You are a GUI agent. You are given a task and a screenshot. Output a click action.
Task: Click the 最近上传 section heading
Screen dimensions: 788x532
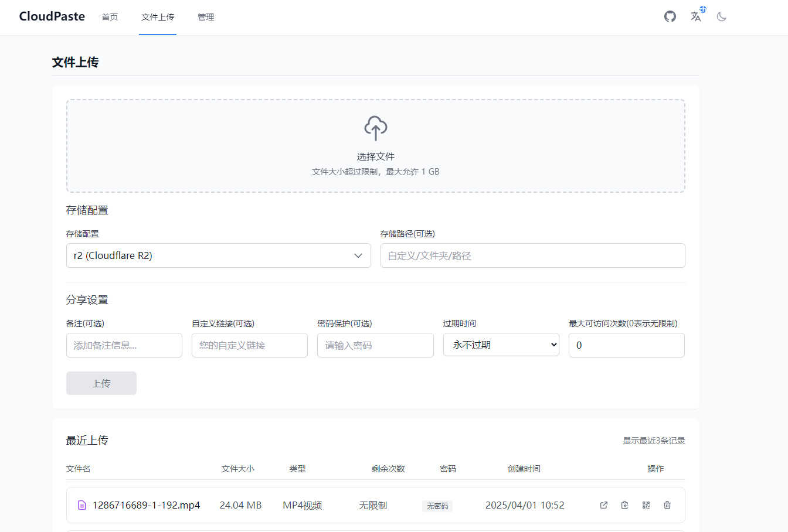[x=87, y=441]
